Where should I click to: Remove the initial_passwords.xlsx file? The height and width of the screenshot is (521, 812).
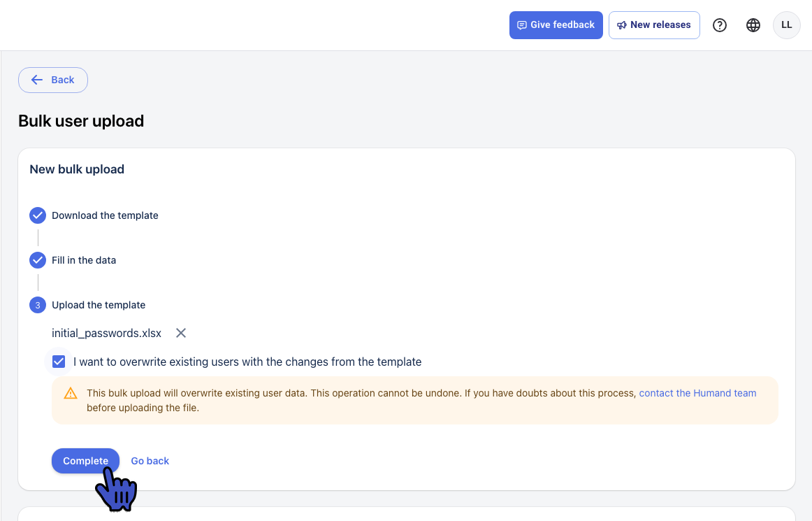(181, 333)
